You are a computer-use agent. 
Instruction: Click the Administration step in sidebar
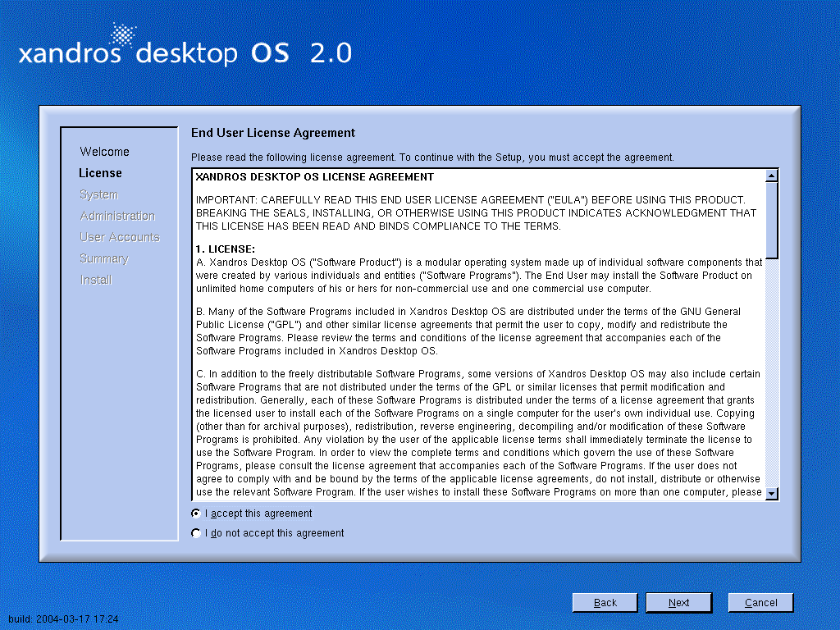pos(117,216)
